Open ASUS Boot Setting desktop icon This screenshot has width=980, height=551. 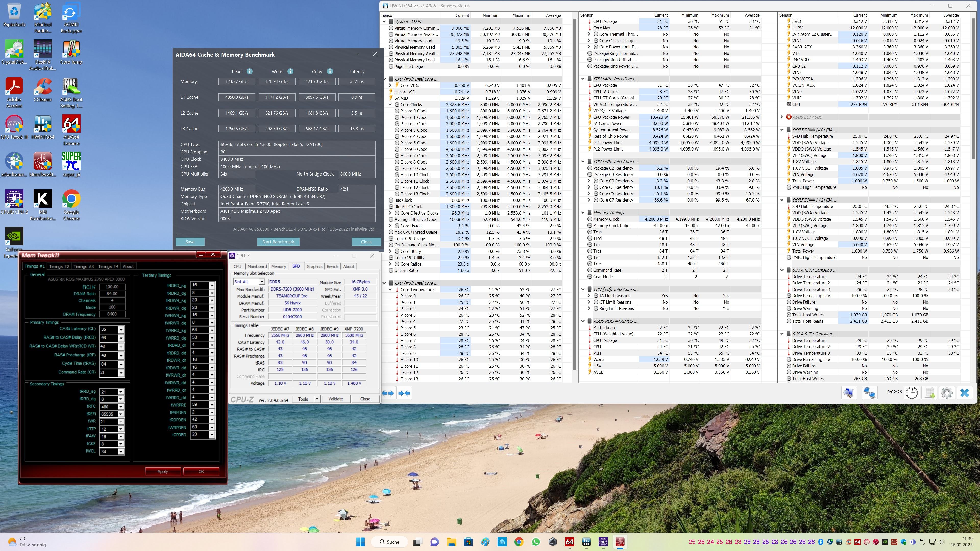tap(71, 92)
